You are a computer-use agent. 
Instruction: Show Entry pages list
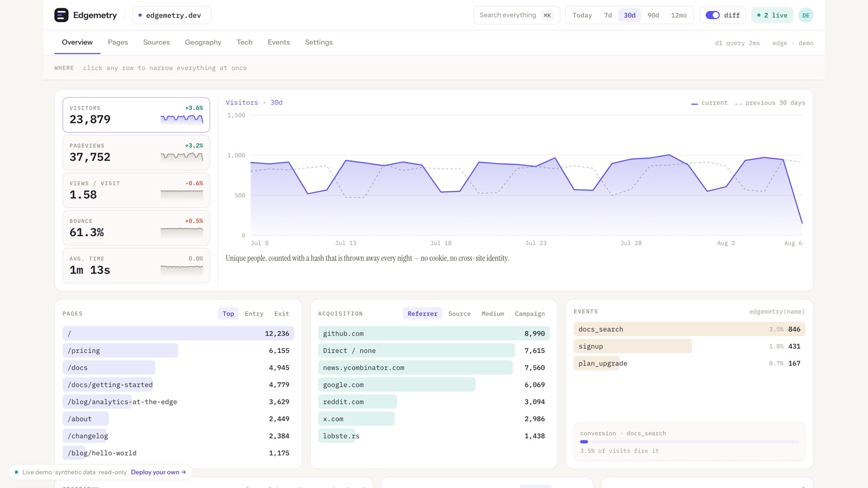(x=254, y=313)
